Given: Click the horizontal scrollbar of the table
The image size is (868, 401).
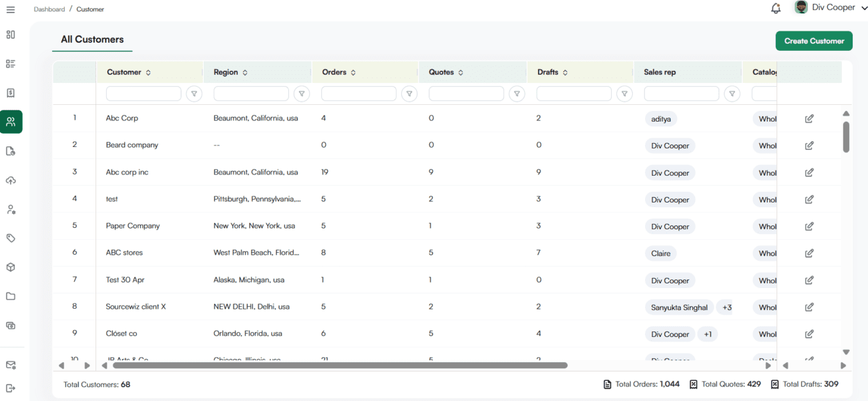Looking at the screenshot, I should click(x=339, y=366).
